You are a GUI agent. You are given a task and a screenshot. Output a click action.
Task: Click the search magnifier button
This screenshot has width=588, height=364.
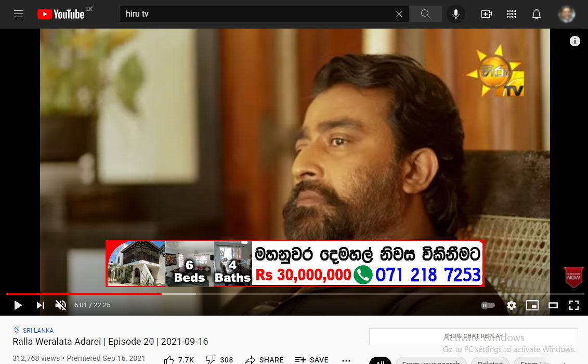[425, 14]
